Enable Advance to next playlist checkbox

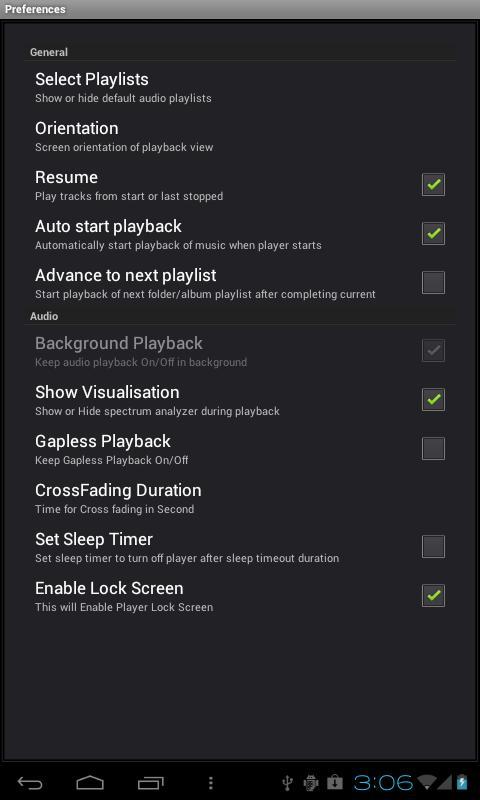433,283
